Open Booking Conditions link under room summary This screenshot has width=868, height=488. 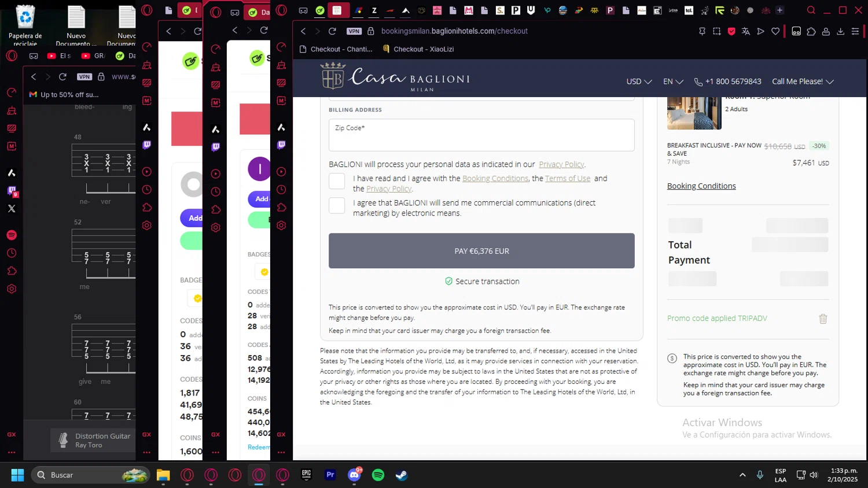point(701,186)
